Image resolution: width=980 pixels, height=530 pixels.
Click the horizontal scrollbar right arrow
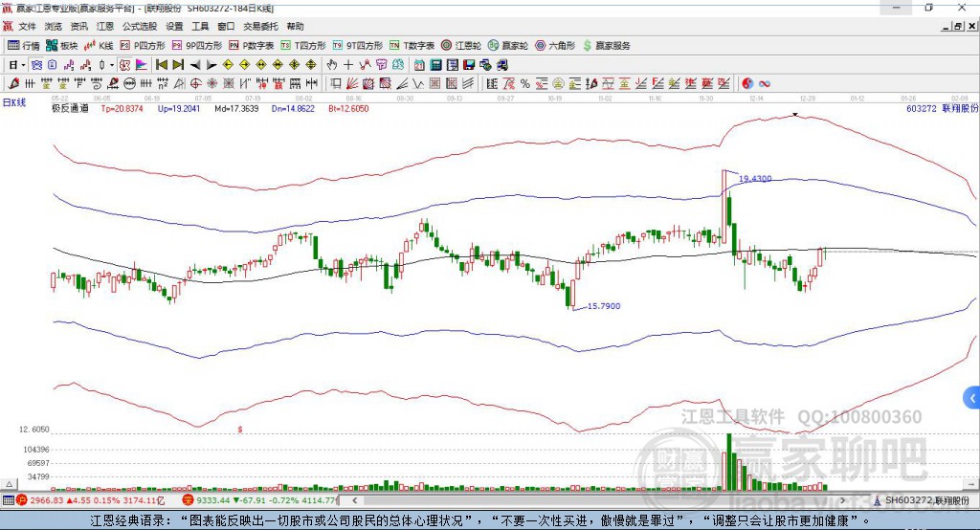(x=843, y=500)
